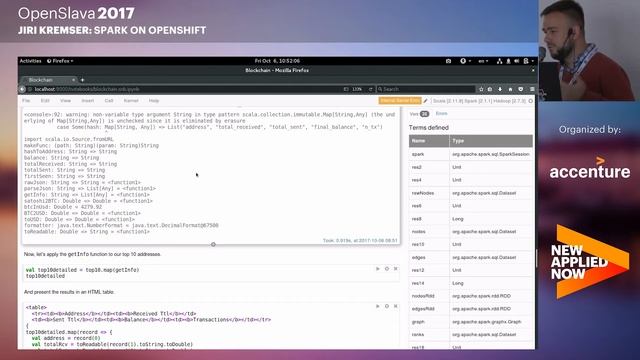The image size is (640, 360).
Task: Click the output resize handle below console output
Action: click(x=213, y=244)
